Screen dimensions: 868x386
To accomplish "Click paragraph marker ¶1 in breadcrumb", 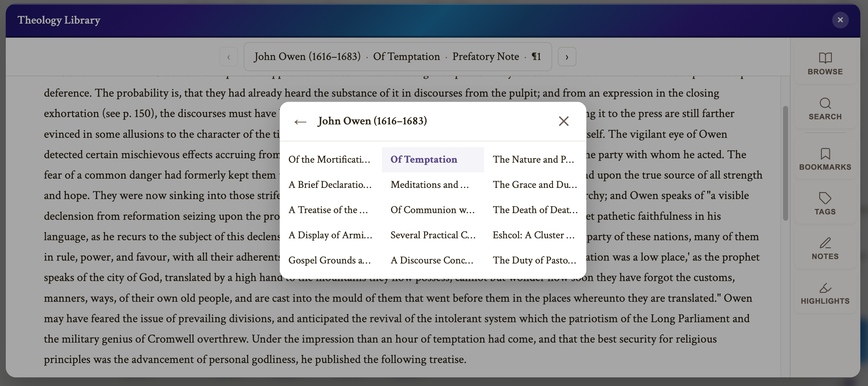I will [536, 56].
